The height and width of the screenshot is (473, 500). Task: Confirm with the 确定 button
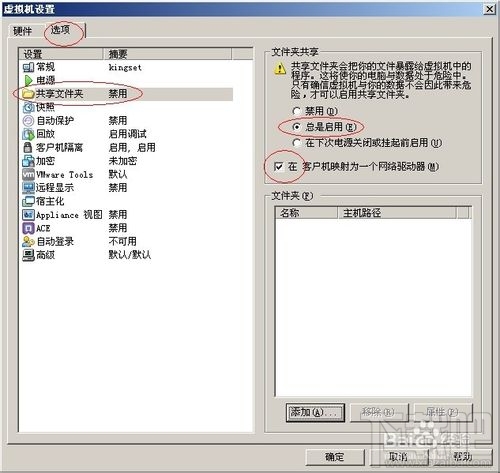335,457
